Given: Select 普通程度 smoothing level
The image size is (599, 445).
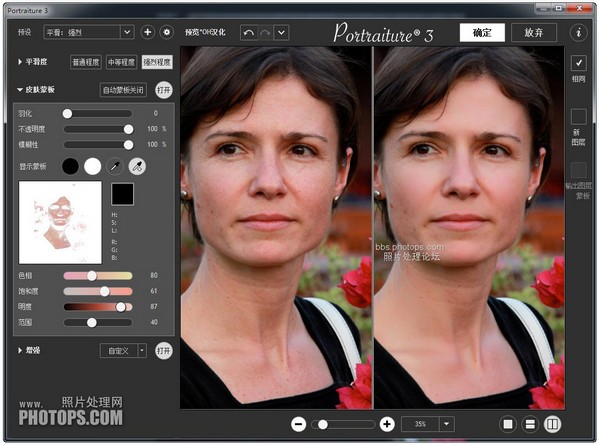Looking at the screenshot, I should [86, 62].
